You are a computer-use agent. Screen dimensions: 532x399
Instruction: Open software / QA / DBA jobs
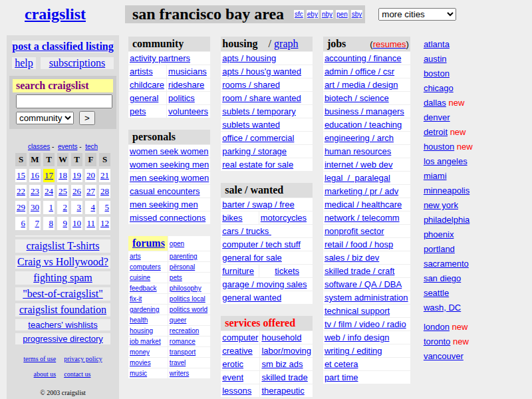(362, 285)
